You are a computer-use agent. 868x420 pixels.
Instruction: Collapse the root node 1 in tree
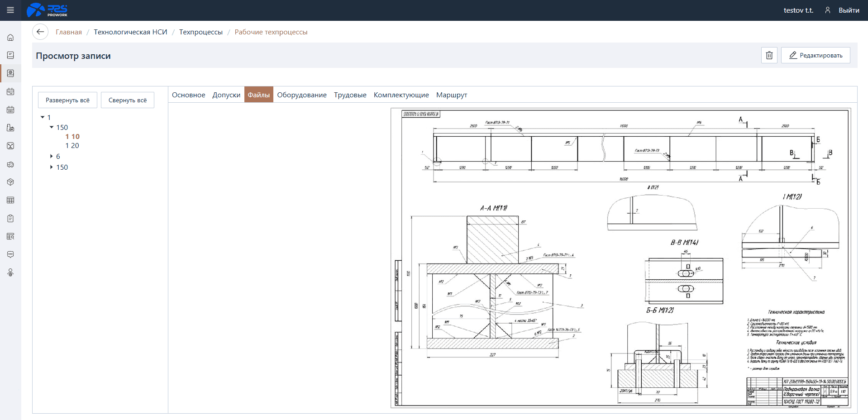coord(43,117)
